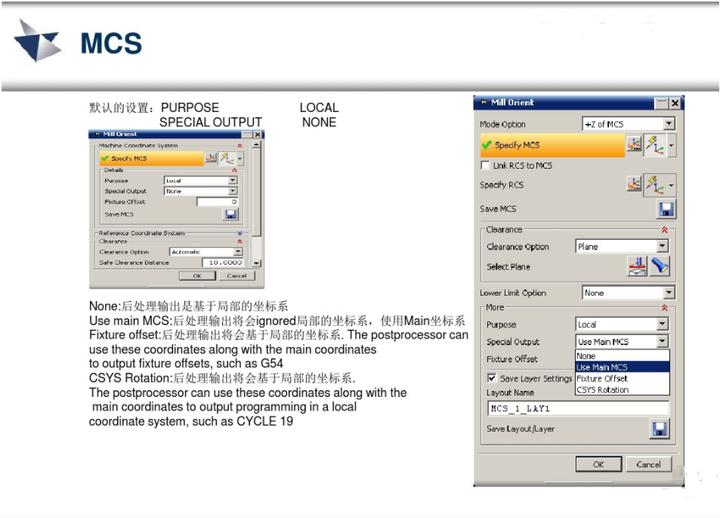The height and width of the screenshot is (518, 720).
Task: Click the Save MCS floppy disk icon in right dialog
Action: [x=665, y=209]
